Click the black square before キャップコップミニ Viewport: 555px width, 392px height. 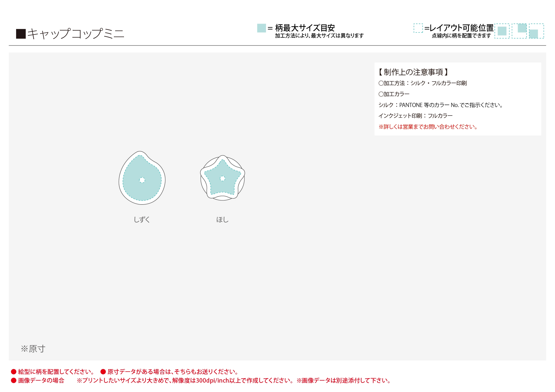point(21,34)
